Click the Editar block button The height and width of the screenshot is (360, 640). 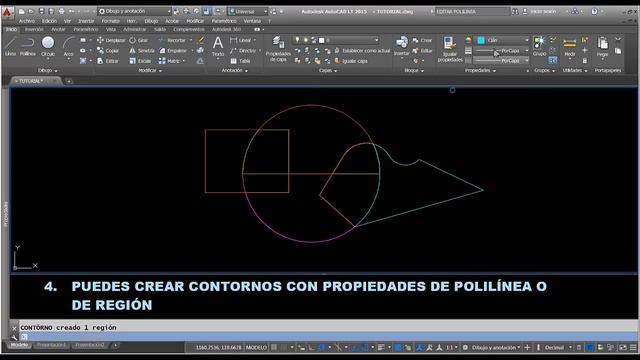point(422,51)
